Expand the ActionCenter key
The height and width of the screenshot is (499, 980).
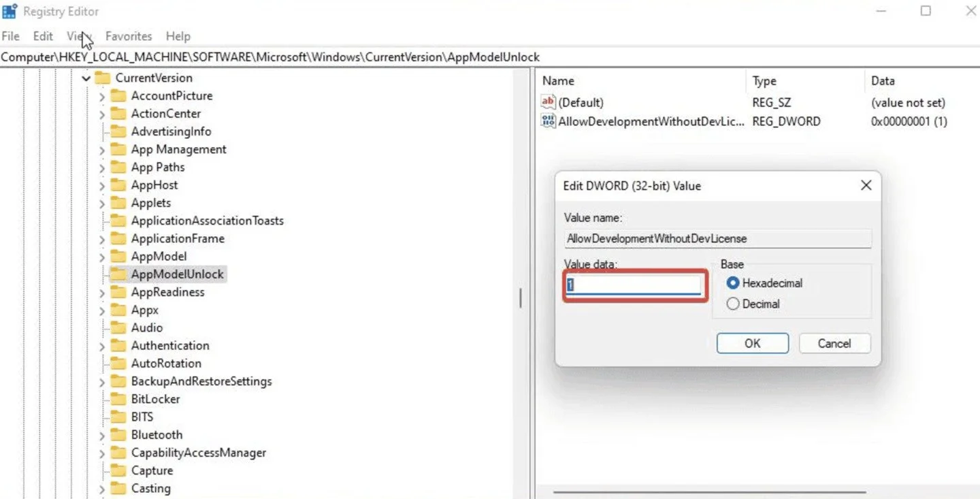102,114
